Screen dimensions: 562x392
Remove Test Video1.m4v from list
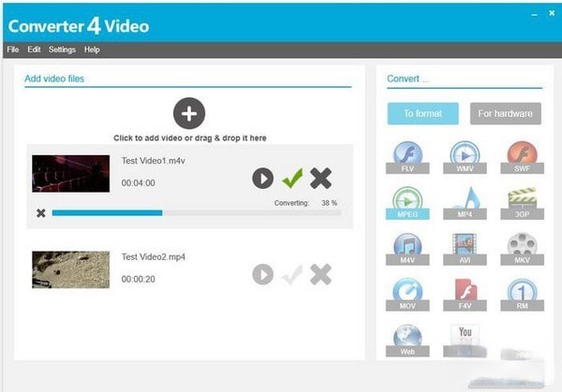coord(320,178)
